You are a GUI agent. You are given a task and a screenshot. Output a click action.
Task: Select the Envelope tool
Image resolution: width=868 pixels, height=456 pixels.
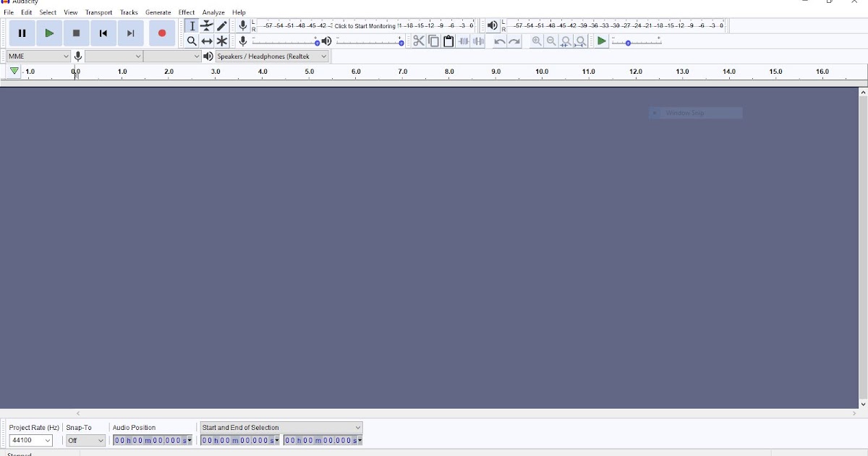[206, 25]
